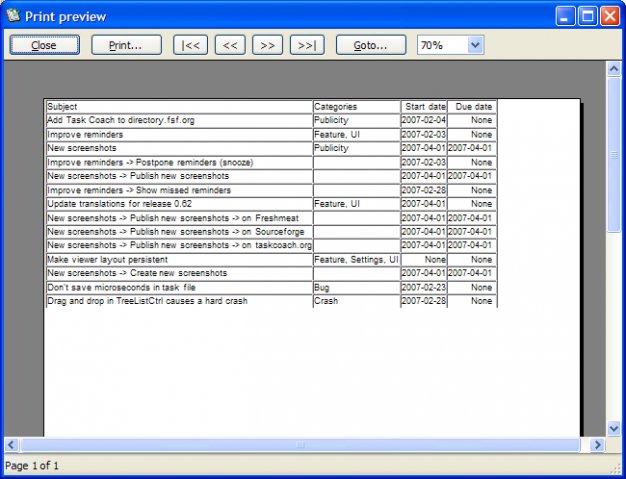Click the Due date column header
The width and height of the screenshot is (626, 479).
point(472,107)
